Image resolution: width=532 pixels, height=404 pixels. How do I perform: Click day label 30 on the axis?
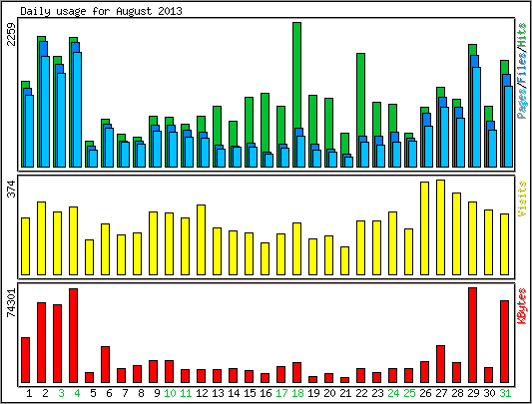coord(489,393)
